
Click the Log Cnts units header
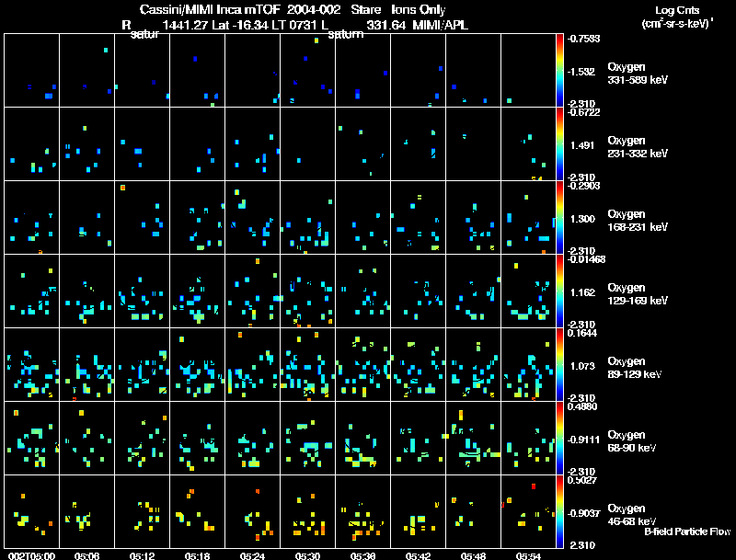pyautogui.click(x=677, y=17)
